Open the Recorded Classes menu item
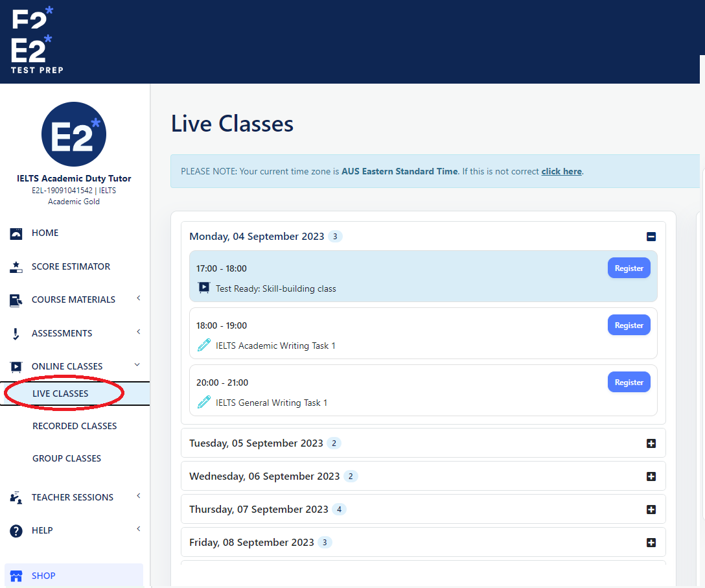 (x=74, y=425)
